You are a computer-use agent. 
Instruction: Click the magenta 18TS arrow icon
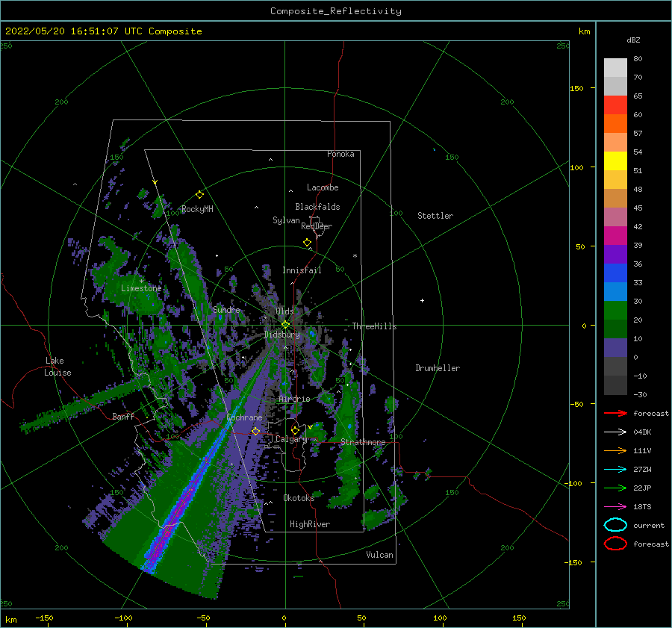point(615,507)
